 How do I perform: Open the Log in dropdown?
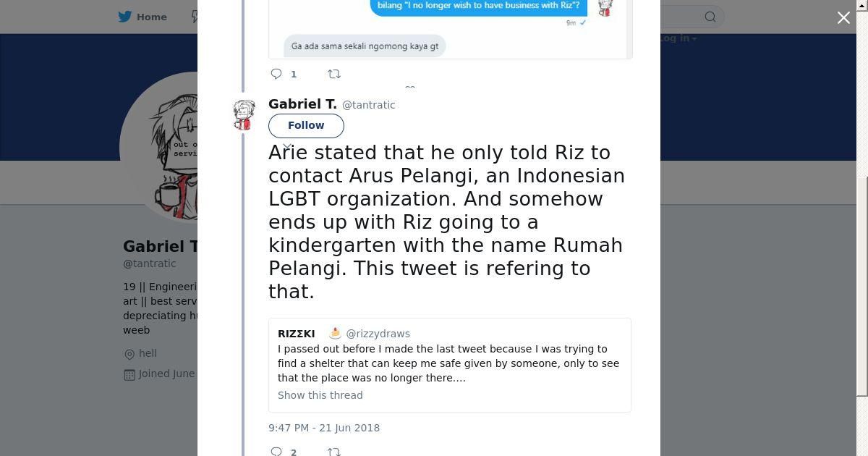[x=678, y=38]
